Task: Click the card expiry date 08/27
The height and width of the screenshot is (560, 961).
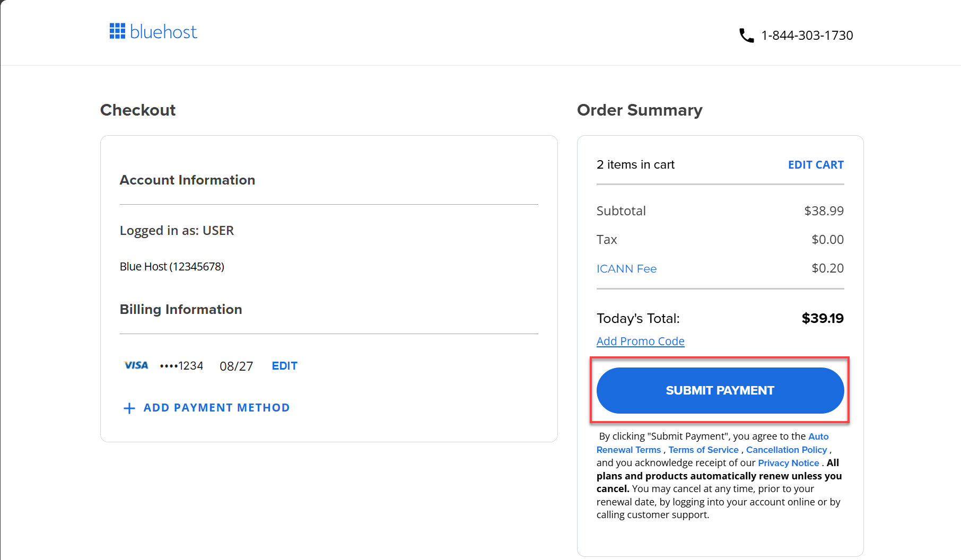Action: click(237, 365)
